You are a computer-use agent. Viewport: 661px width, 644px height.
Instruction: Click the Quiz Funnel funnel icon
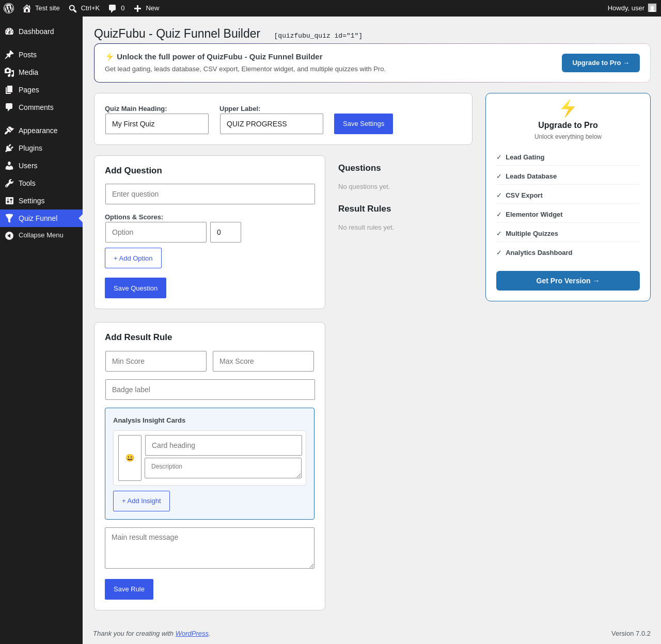9,218
